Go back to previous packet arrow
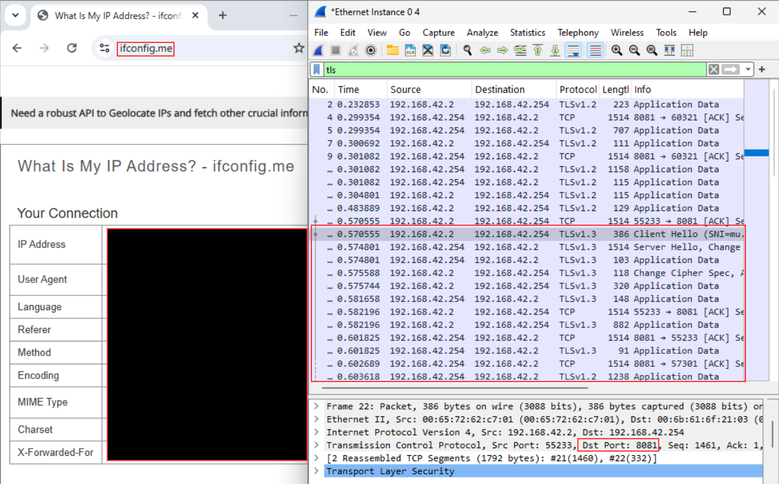 tap(485, 50)
